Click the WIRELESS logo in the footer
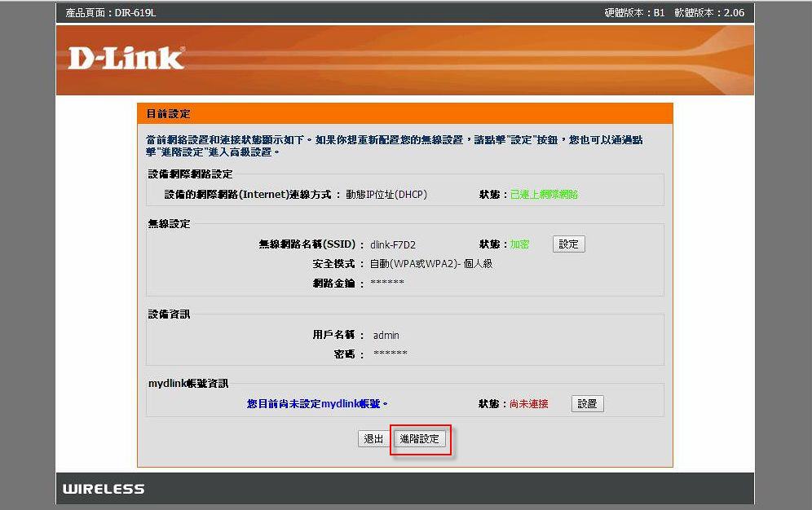The image size is (812, 510). 104,489
